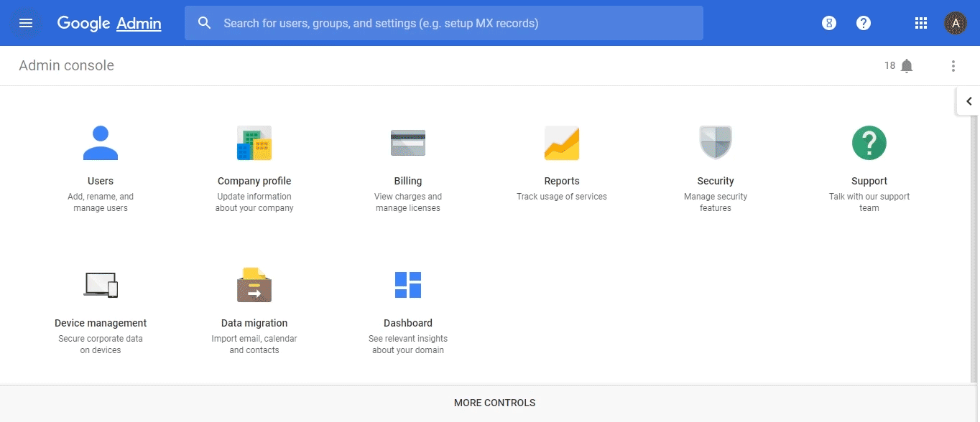Open the Users icon
This screenshot has height=422, width=980.
click(x=101, y=143)
